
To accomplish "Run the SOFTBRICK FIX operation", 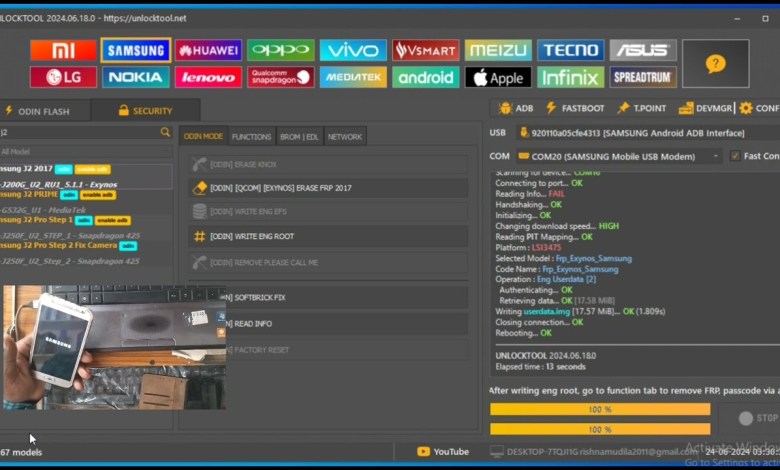I will (x=347, y=297).
